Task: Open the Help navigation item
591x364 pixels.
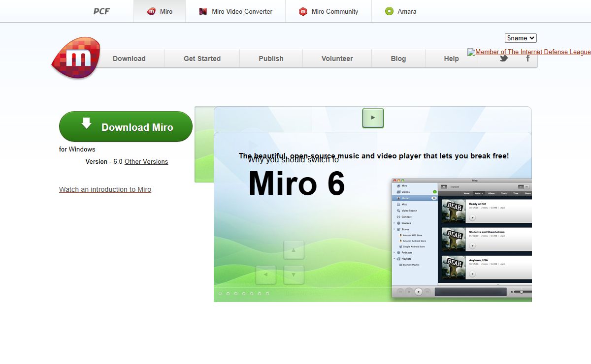Action: tap(451, 59)
